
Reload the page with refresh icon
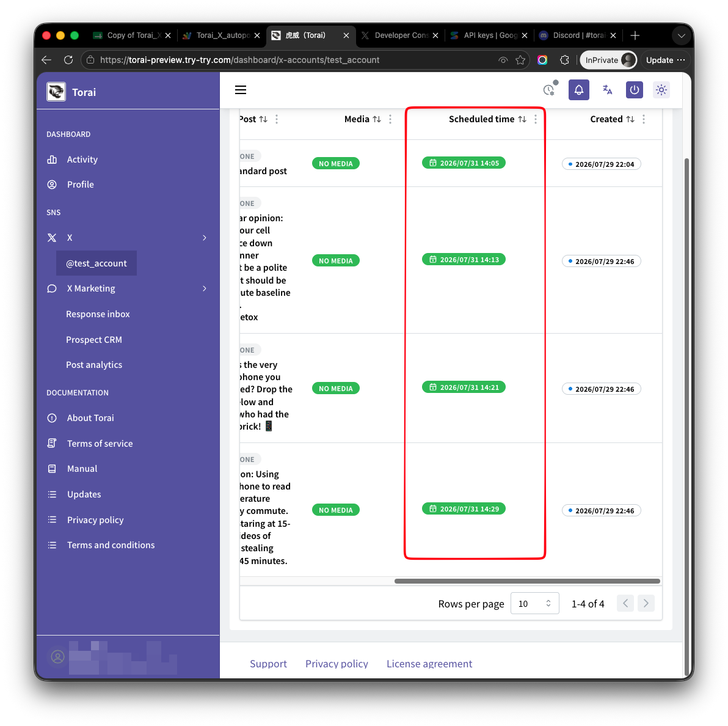pyautogui.click(x=68, y=60)
